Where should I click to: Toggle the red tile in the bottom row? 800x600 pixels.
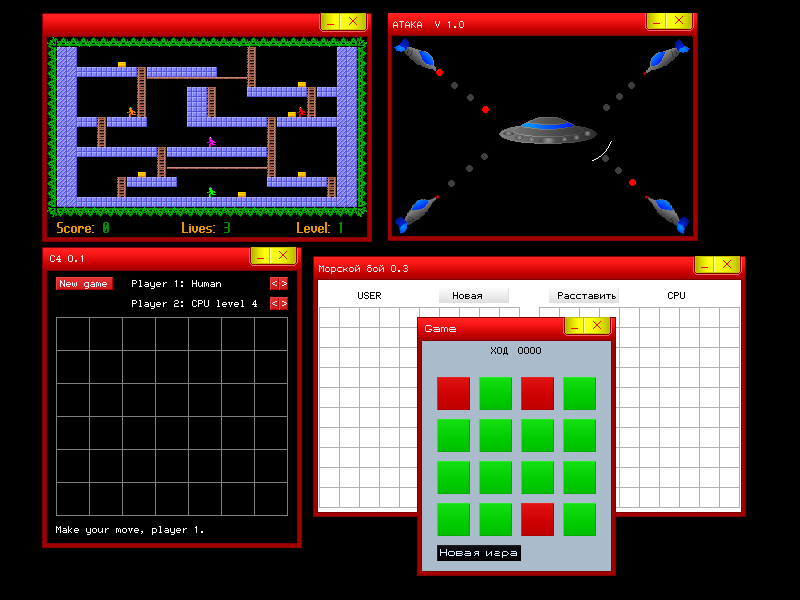click(x=537, y=519)
